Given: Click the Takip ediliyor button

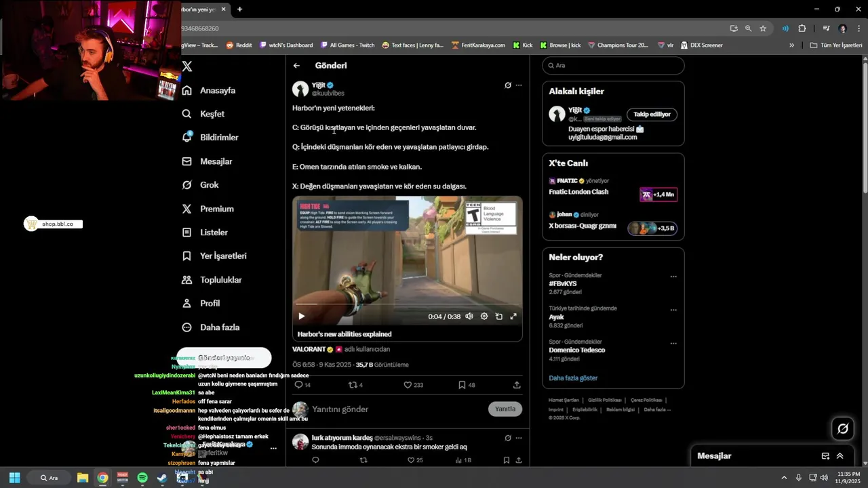Looking at the screenshot, I should tap(652, 115).
